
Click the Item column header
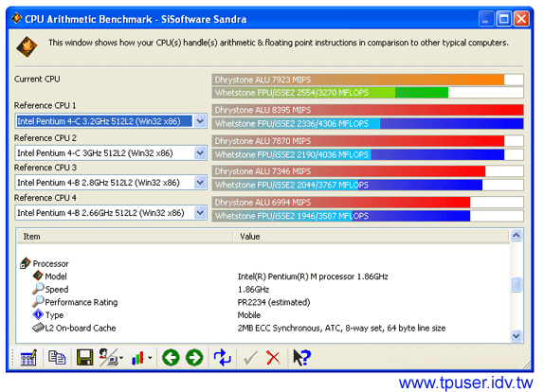pyautogui.click(x=125, y=237)
